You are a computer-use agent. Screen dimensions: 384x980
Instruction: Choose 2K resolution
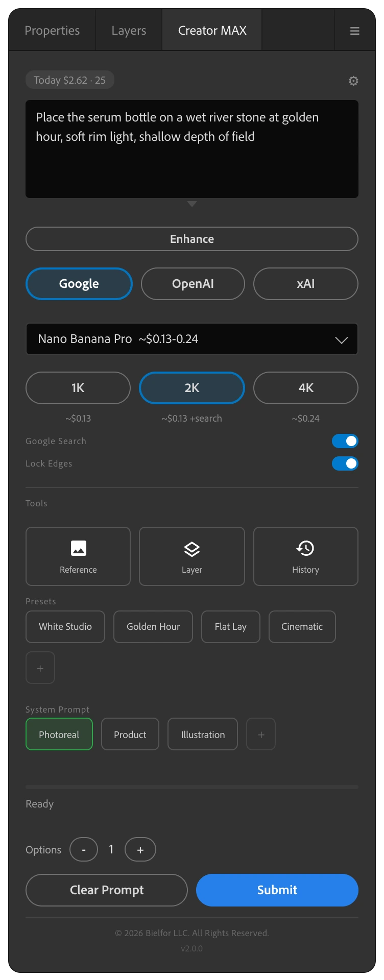point(192,388)
